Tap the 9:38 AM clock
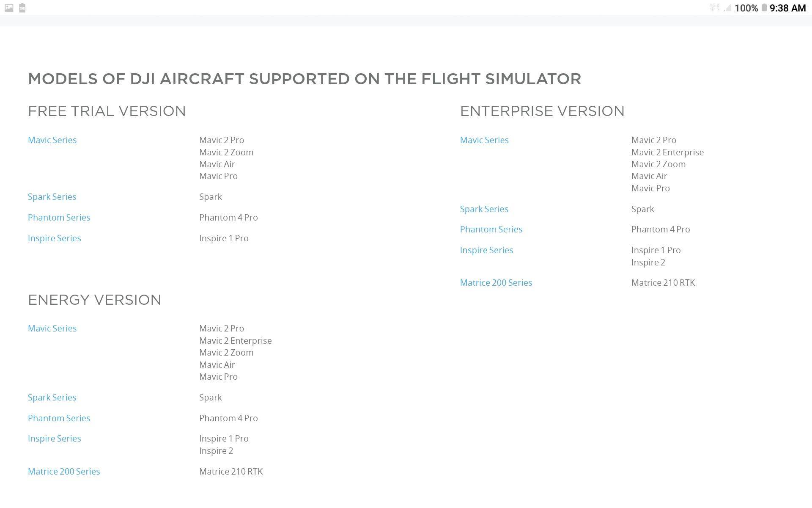This screenshot has height=508, width=812. 787,8
